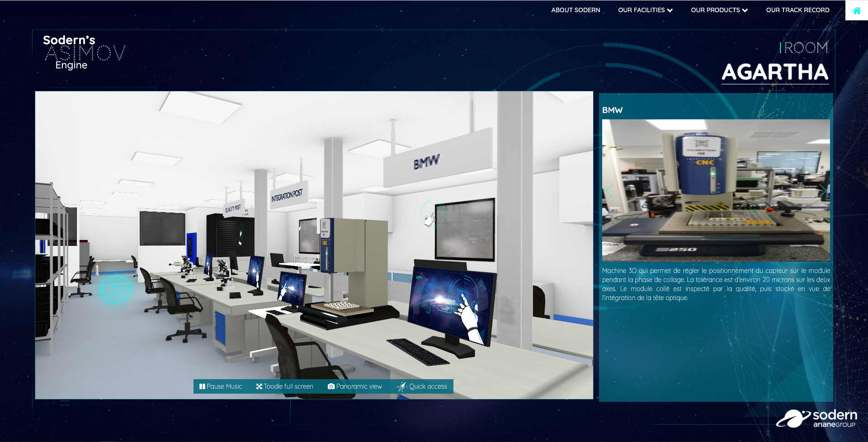Pause the background music

[x=221, y=386]
